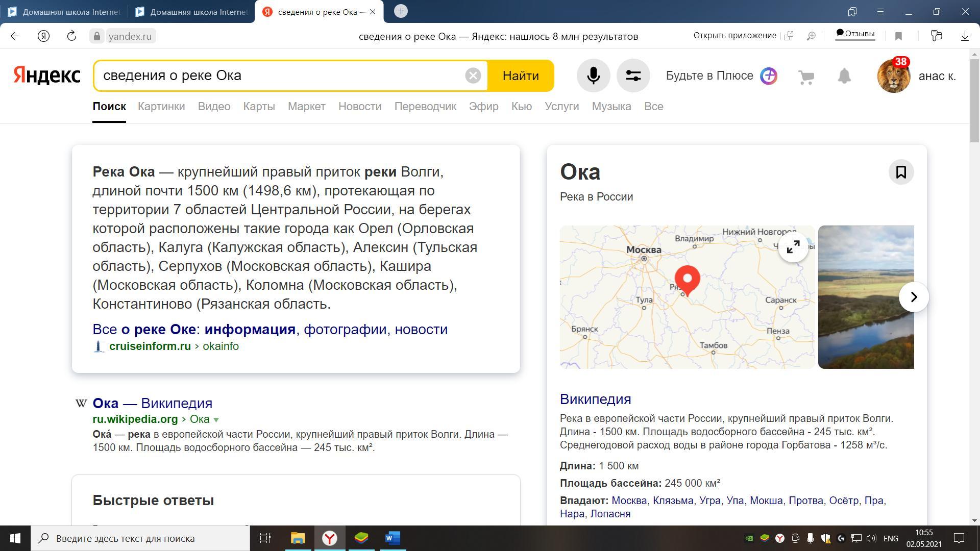Viewport: 980px width, 551px height.
Task: Open the search settings filter icon
Action: (633, 76)
